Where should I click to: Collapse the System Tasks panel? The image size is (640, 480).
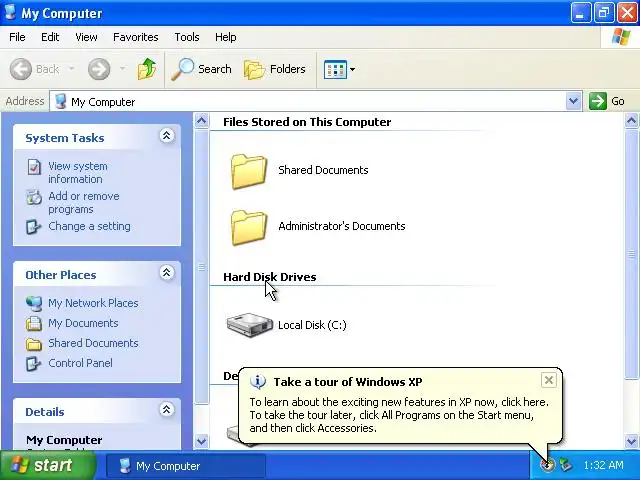[167, 136]
